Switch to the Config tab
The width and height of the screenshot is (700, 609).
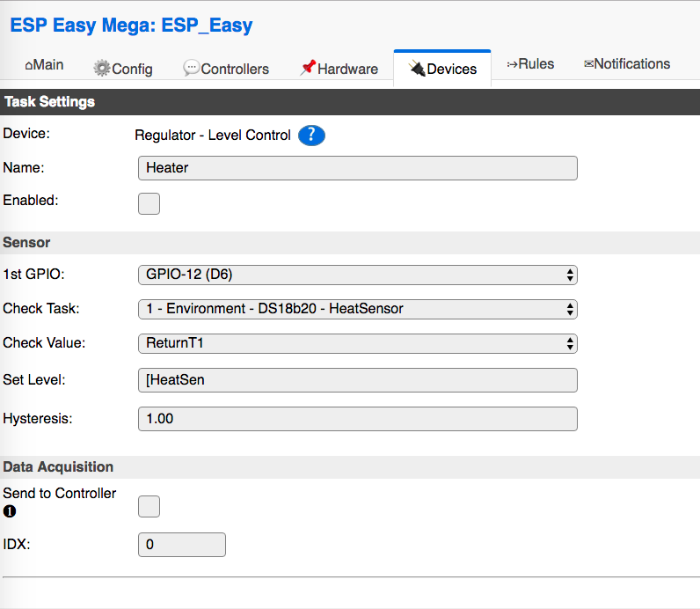tap(123, 69)
